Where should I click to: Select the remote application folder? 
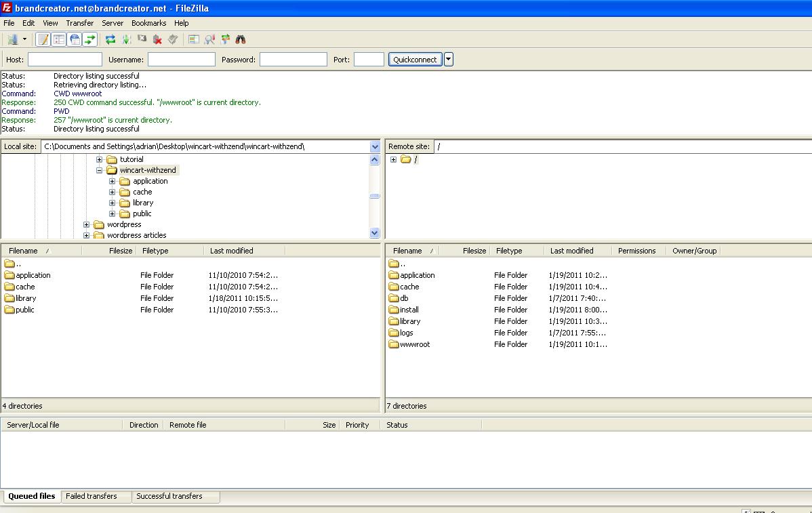[x=411, y=275]
